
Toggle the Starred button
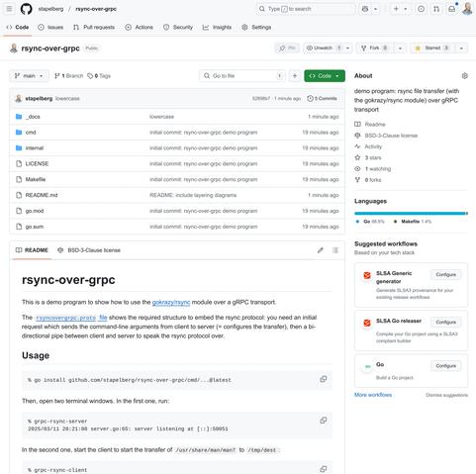[x=432, y=48]
